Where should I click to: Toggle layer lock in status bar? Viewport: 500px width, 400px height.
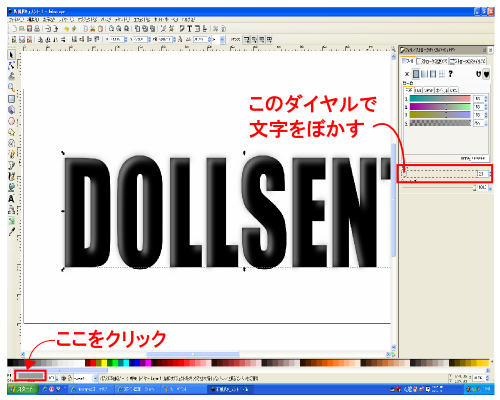coord(70,378)
